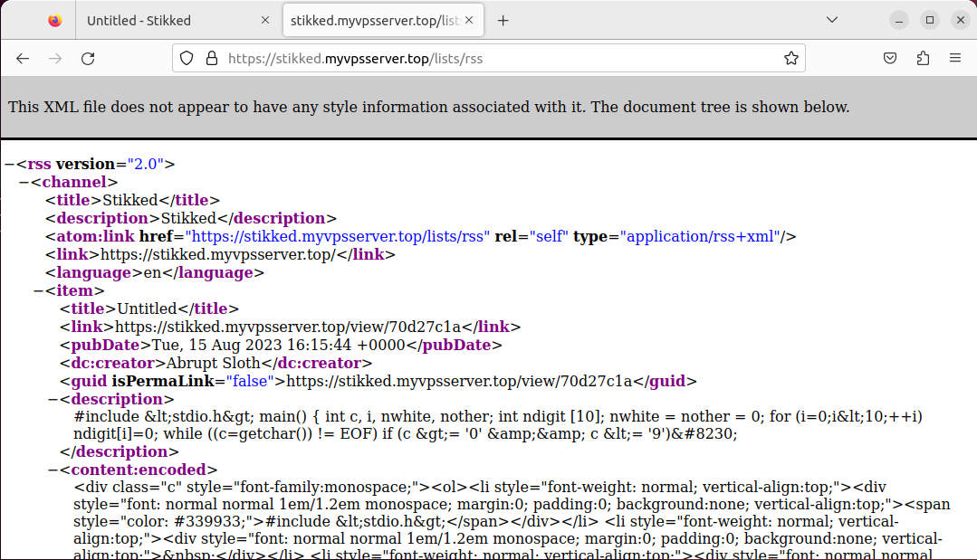Click the forward navigation arrow
The height and width of the screenshot is (560, 977).
pos(54,58)
